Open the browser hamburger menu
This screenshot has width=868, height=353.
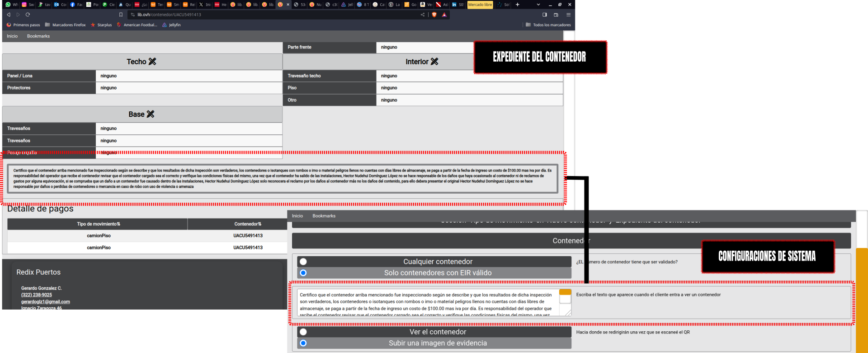click(568, 14)
